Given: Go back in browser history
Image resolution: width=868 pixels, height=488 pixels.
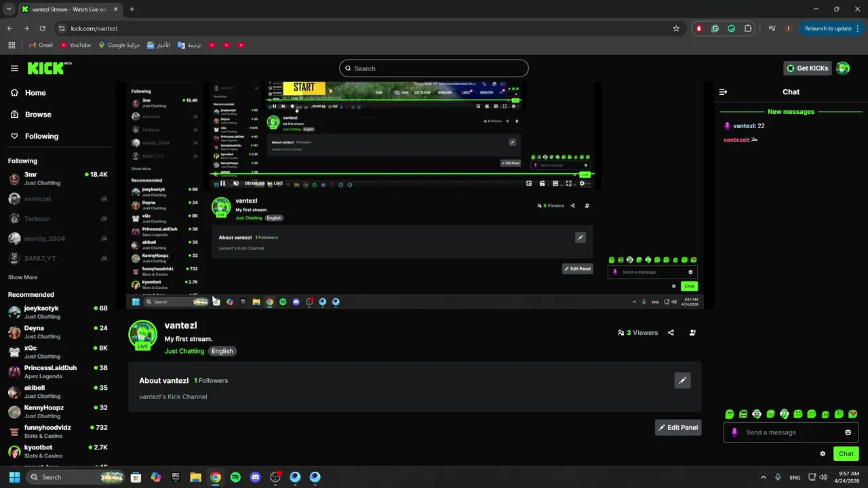Looking at the screenshot, I should (9, 28).
